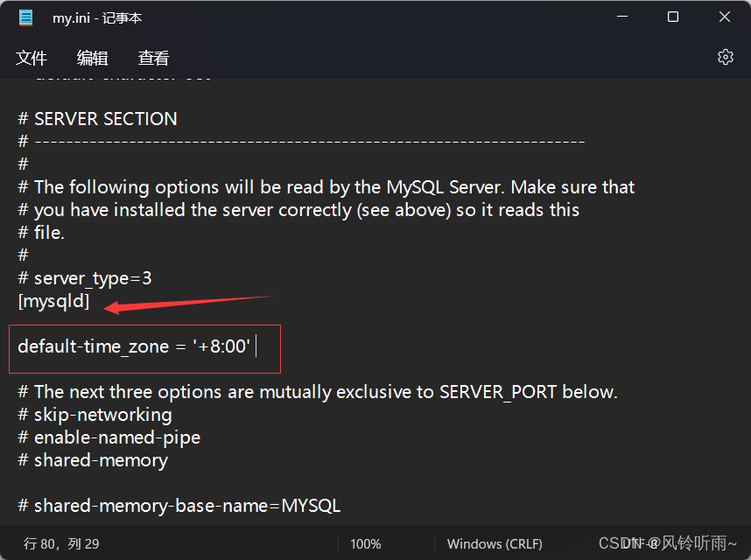751x560 pixels.
Task: Place cursor on '# skip-networking' line
Action: [x=95, y=415]
